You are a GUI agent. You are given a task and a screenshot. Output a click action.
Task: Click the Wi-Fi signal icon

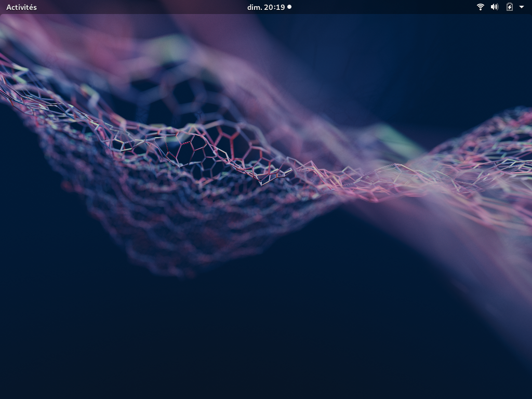click(x=481, y=7)
